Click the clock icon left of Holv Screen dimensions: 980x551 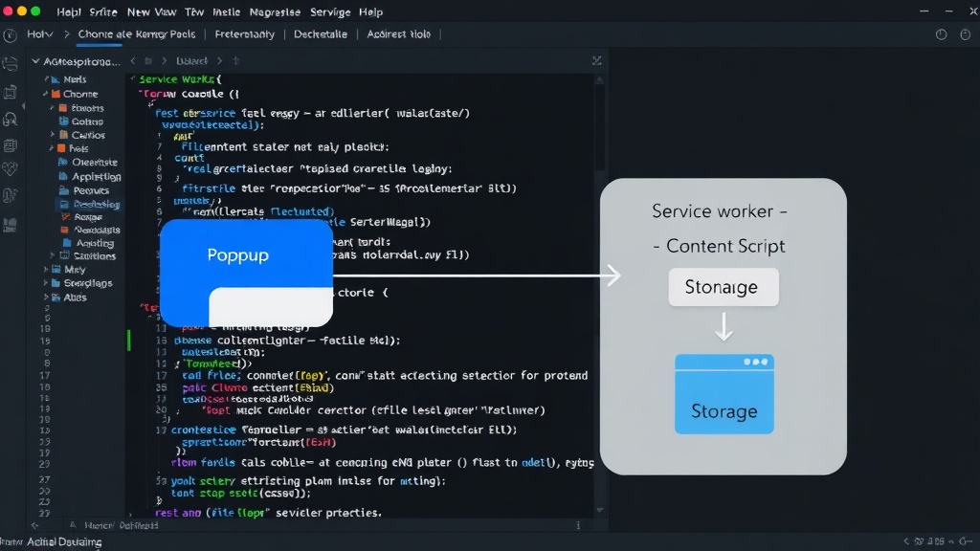(x=10, y=35)
